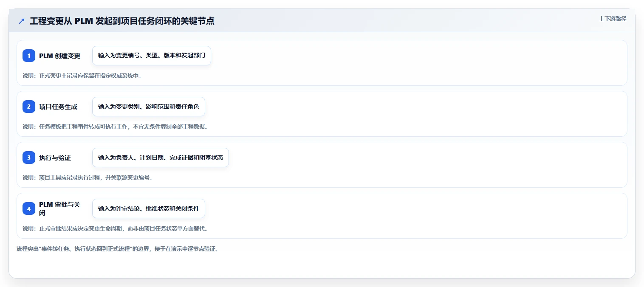
Task: Click the 输入为负责人、计划日期、完成证据和阻塞状态 chip
Action: [x=161, y=158]
